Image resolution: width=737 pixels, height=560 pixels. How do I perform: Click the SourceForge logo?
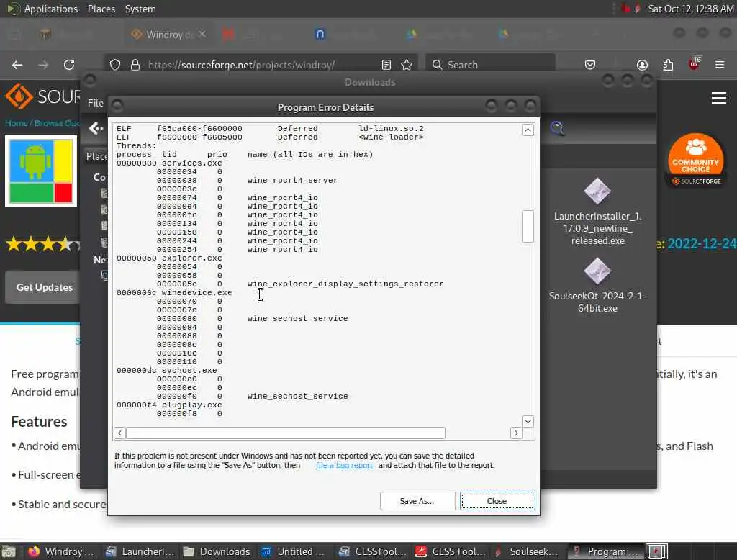(42, 96)
